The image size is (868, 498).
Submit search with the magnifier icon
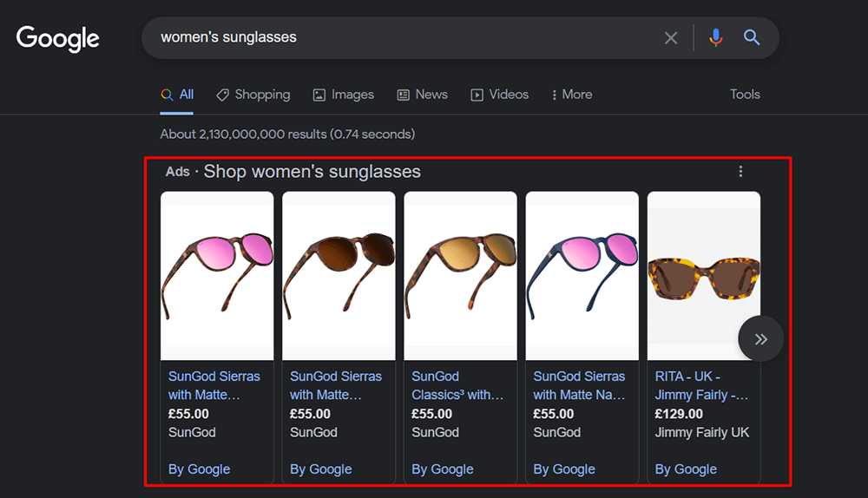[x=751, y=37]
